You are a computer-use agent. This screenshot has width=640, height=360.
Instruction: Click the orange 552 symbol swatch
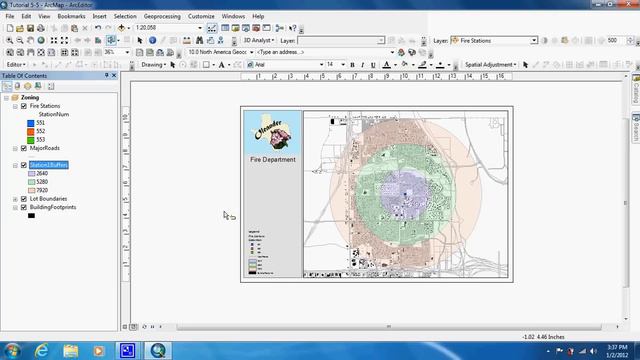[x=31, y=132]
